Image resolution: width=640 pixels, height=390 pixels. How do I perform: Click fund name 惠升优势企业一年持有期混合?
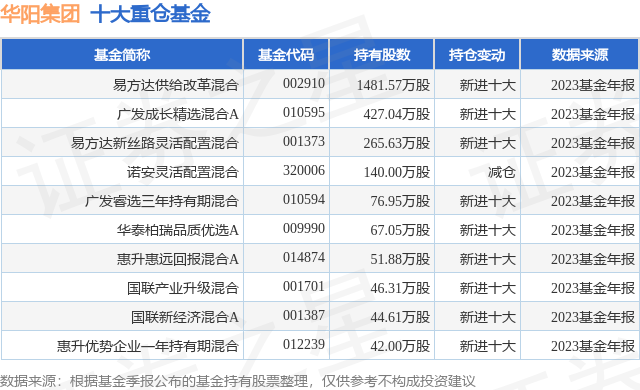tap(148, 346)
